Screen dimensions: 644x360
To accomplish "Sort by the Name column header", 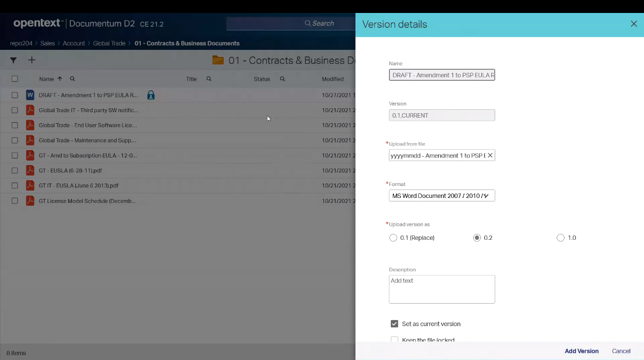I will coord(46,79).
